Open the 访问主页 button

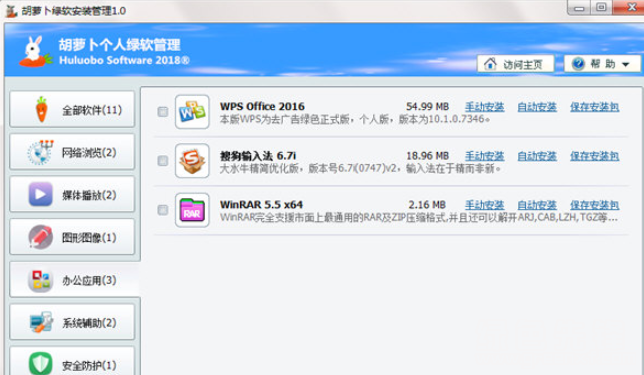(x=515, y=64)
